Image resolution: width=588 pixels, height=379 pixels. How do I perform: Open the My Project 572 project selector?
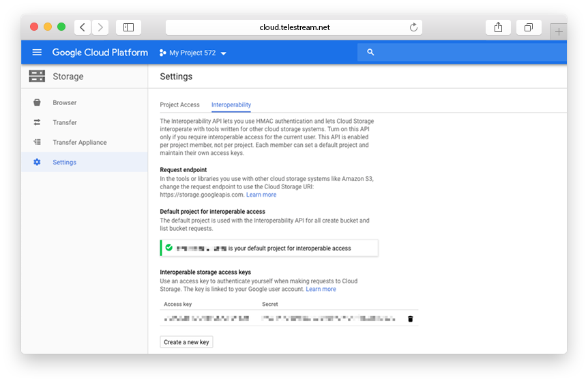tap(193, 53)
